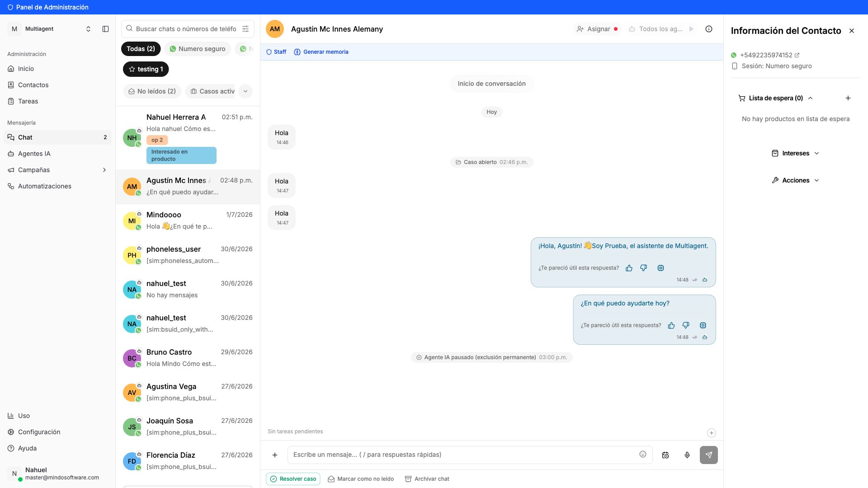Viewport: 868px width, 488px height.
Task: Click phone number +5492235974152
Action: pos(766,55)
